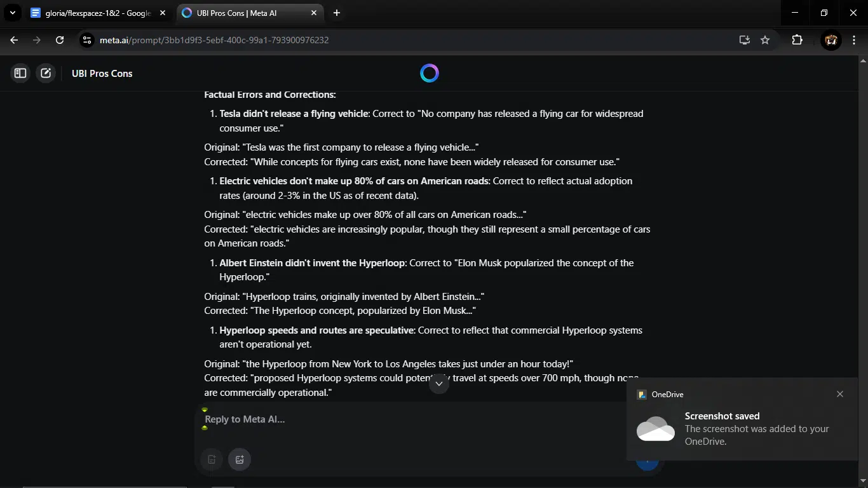The image size is (868, 488).
Task: Go forward in browser history
Action: [x=37, y=40]
